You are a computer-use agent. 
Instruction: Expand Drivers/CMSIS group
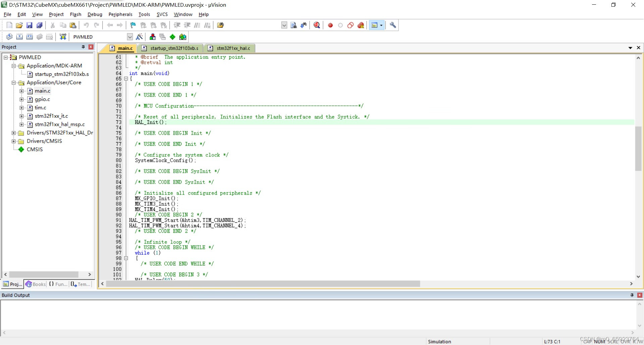coord(14,141)
